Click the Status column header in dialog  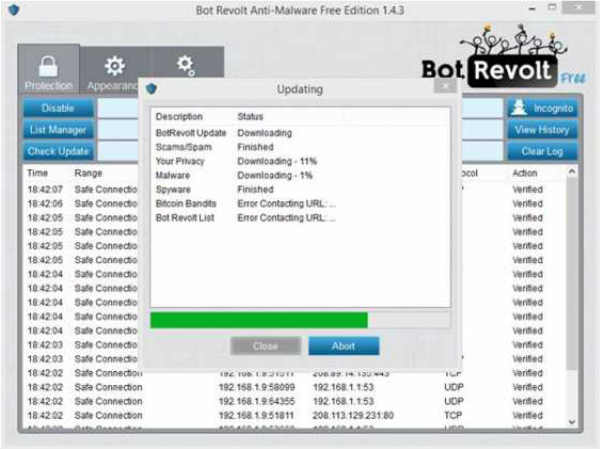click(x=250, y=116)
